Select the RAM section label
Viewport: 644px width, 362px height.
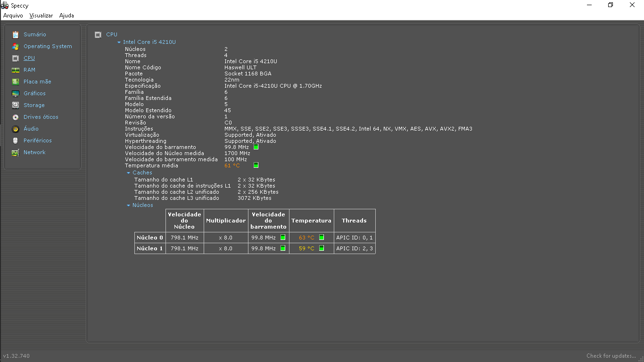click(29, 70)
